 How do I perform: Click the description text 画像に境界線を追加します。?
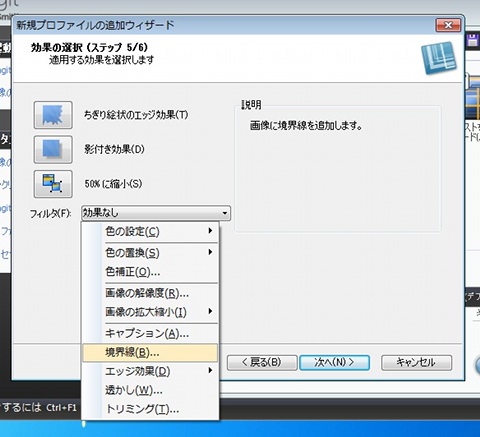[x=306, y=126]
